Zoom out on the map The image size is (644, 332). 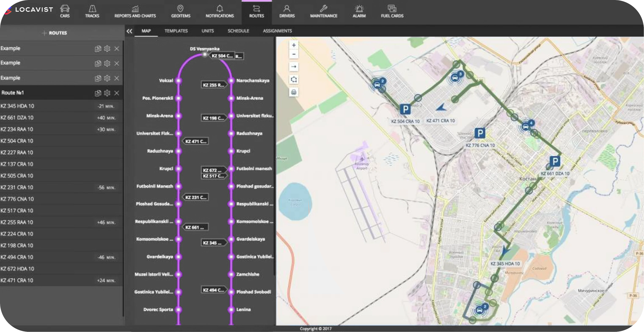[294, 54]
